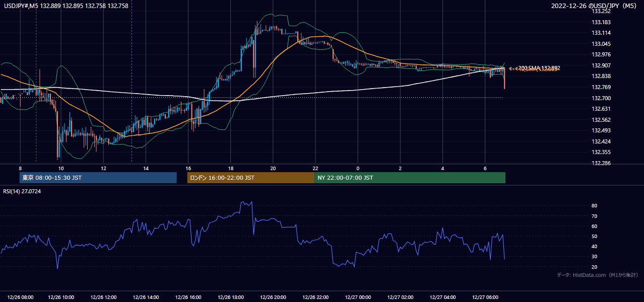Click hour label 10 under price chart

(x=60, y=168)
